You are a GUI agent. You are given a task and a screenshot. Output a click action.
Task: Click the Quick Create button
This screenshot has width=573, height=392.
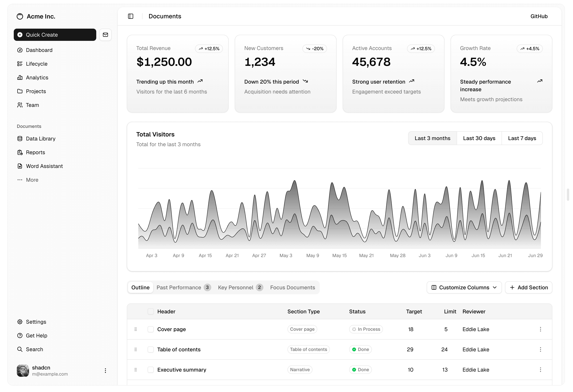pyautogui.click(x=55, y=35)
